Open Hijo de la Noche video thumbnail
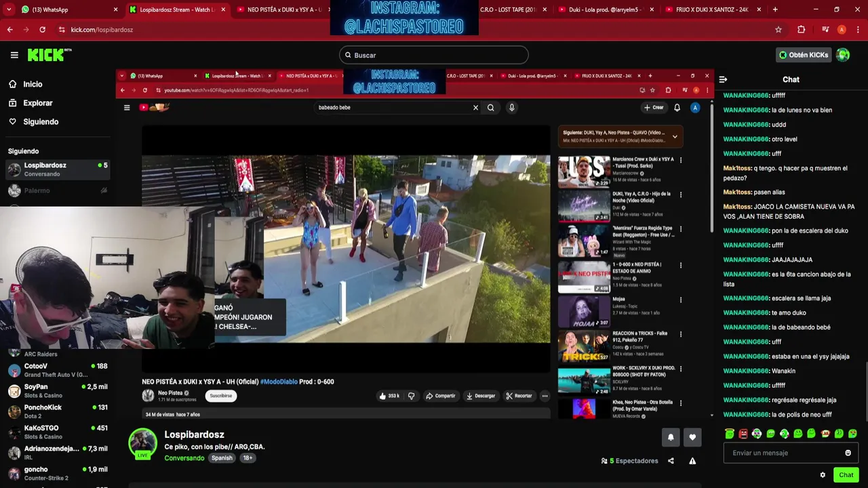Screen dimensions: 868x488 pyautogui.click(x=584, y=206)
